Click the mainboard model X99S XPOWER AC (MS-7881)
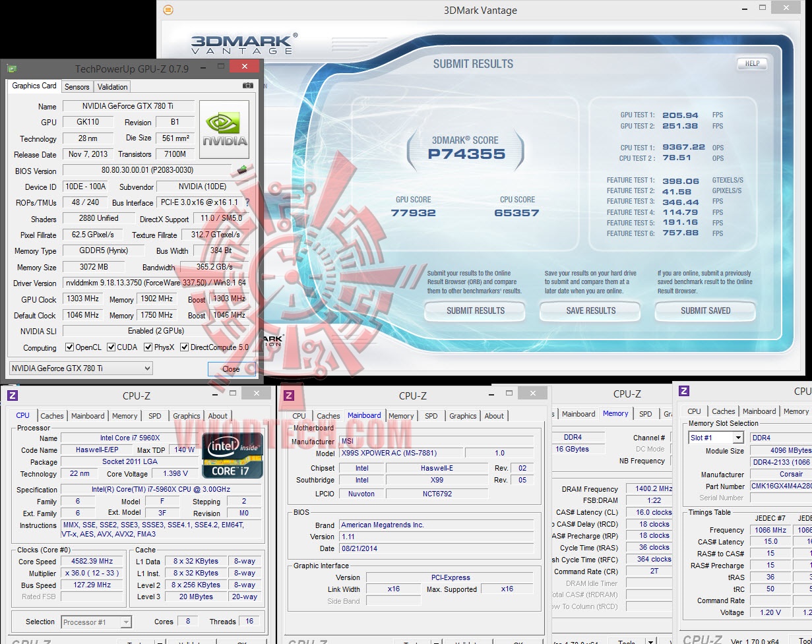This screenshot has width=812, height=644. [x=401, y=454]
